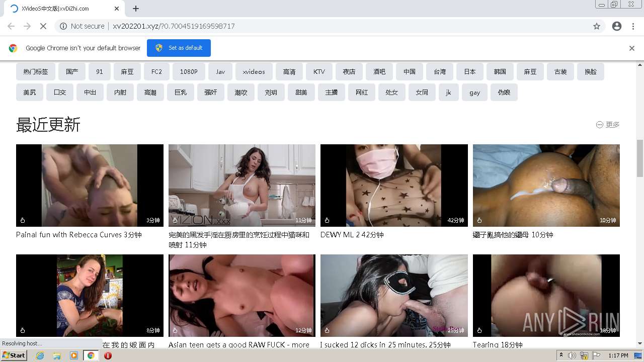The width and height of the screenshot is (644, 362).
Task: Select the jk tag
Action: (448, 93)
